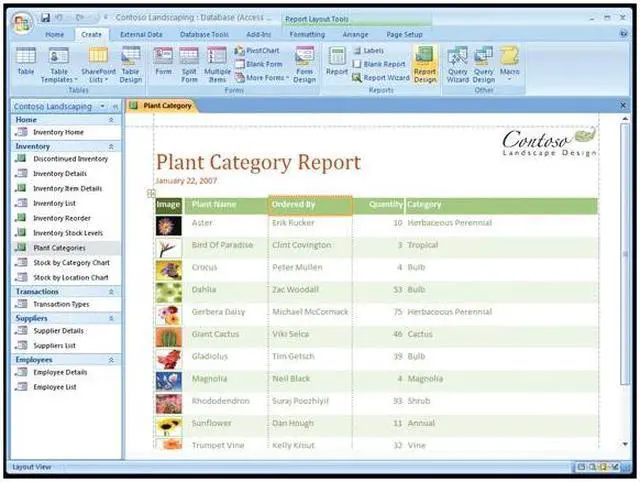Click the Blank Report button
This screenshot has height=482, width=640.
(384, 63)
